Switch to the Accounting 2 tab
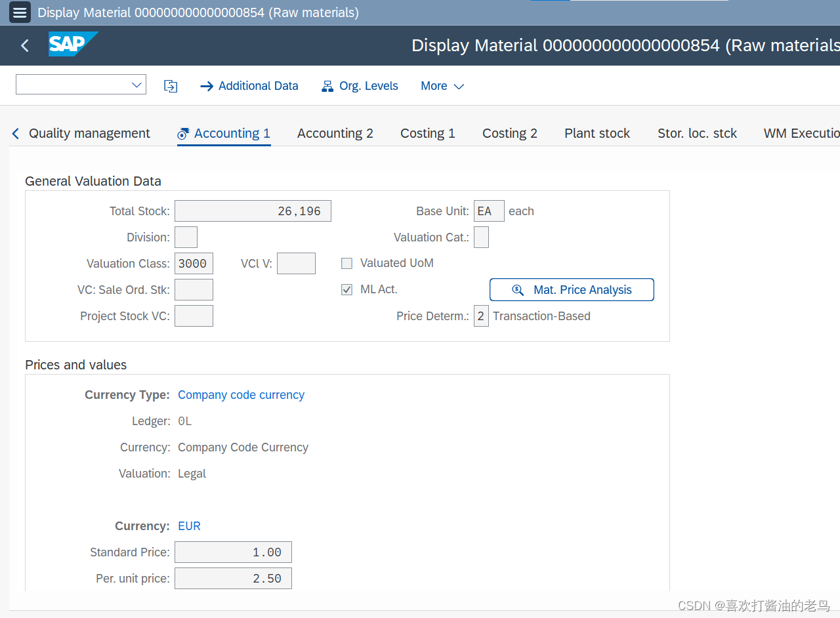 coord(335,133)
